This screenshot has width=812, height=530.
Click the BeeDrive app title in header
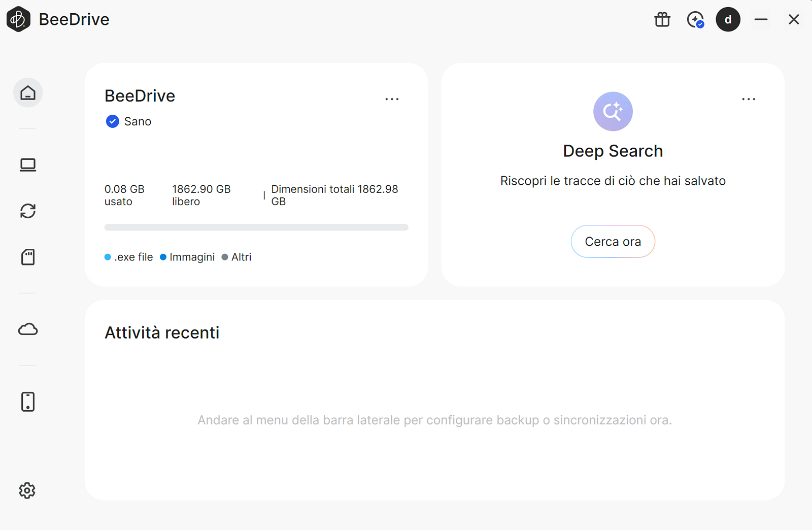pyautogui.click(x=74, y=19)
